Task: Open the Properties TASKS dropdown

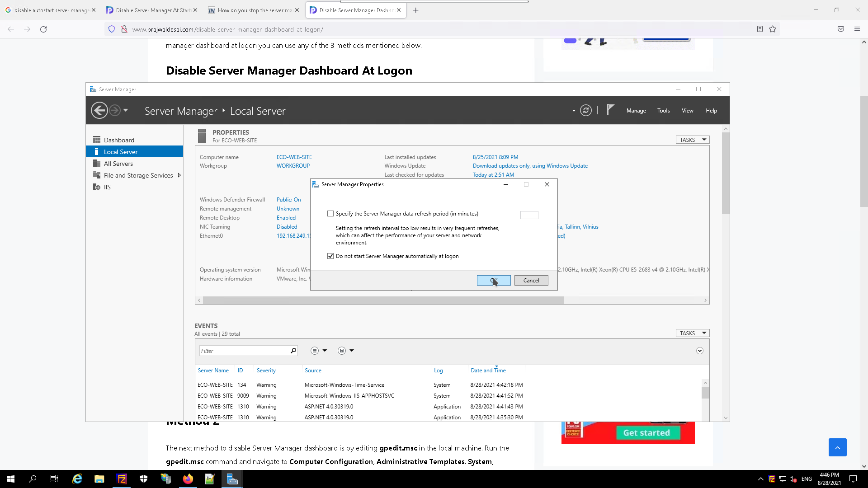Action: [693, 140]
